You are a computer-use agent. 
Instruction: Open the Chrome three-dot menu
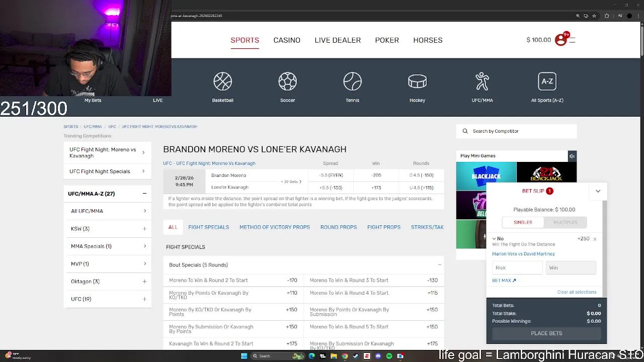(x=638, y=16)
